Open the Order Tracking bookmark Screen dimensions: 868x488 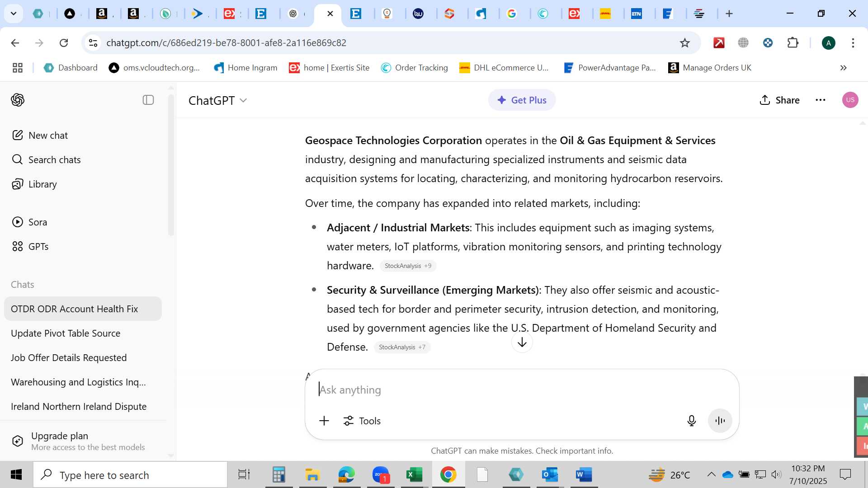414,68
